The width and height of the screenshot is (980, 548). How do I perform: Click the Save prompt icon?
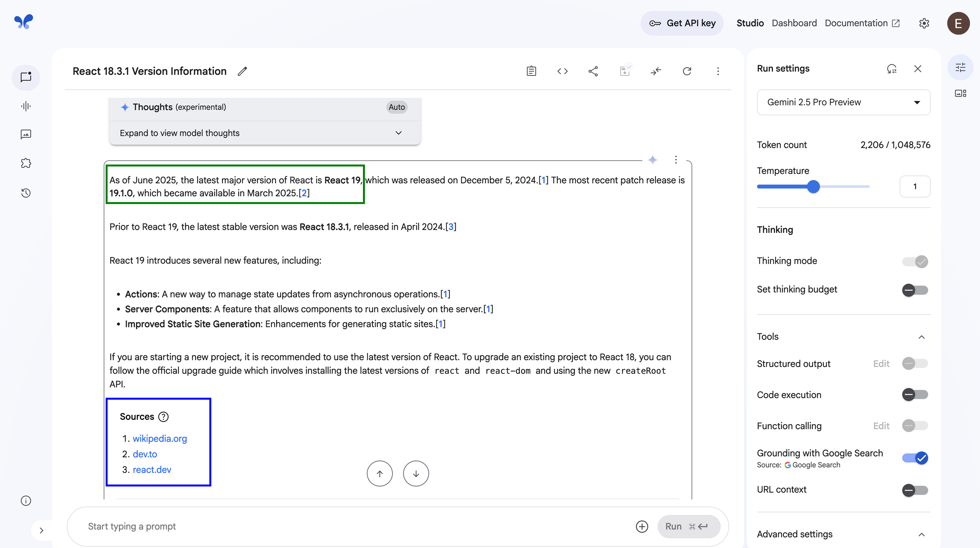[x=625, y=71]
